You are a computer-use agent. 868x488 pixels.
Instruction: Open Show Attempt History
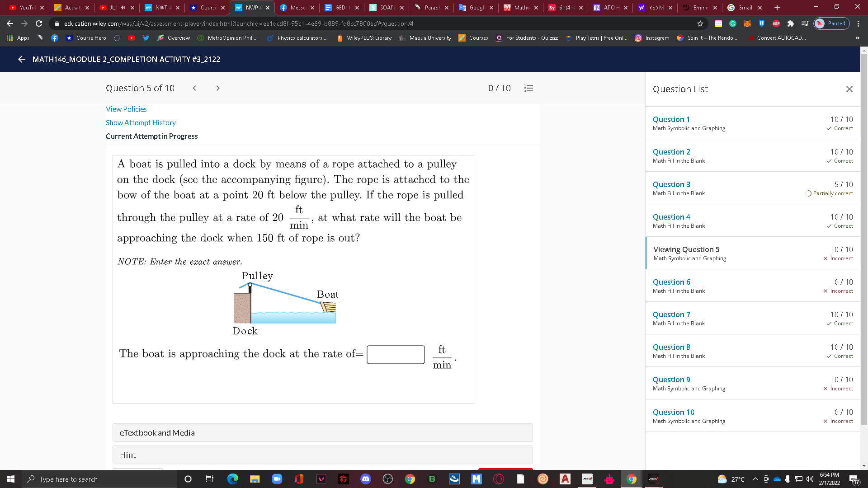140,122
